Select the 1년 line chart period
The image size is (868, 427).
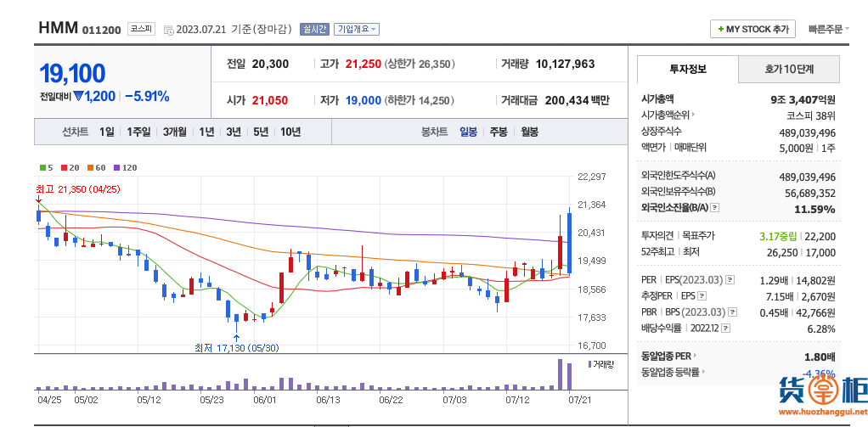click(206, 132)
